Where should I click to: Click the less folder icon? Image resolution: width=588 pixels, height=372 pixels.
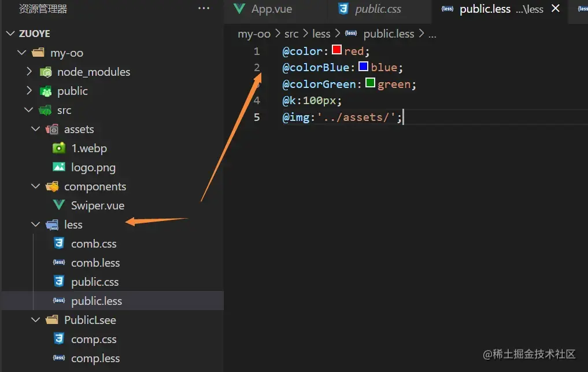pos(52,224)
